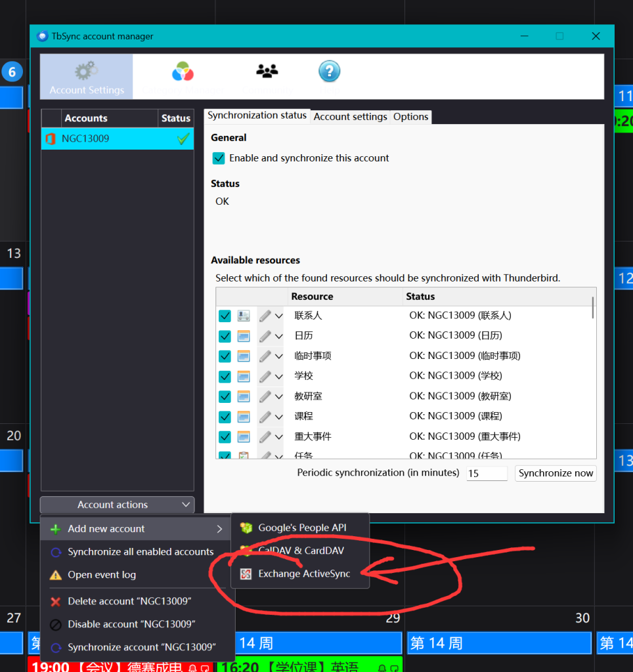The width and height of the screenshot is (633, 672).
Task: Switch to Options tab
Action: coord(410,117)
